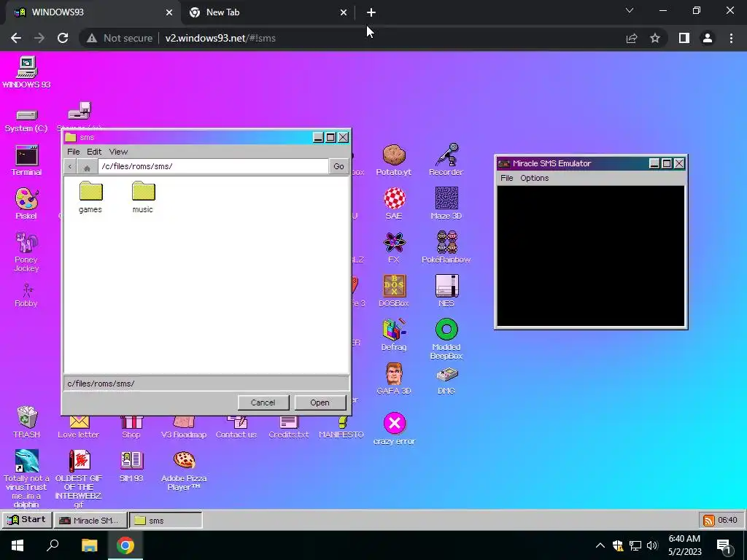
Task: Select Miracle SM... taskbar button
Action: (90, 520)
